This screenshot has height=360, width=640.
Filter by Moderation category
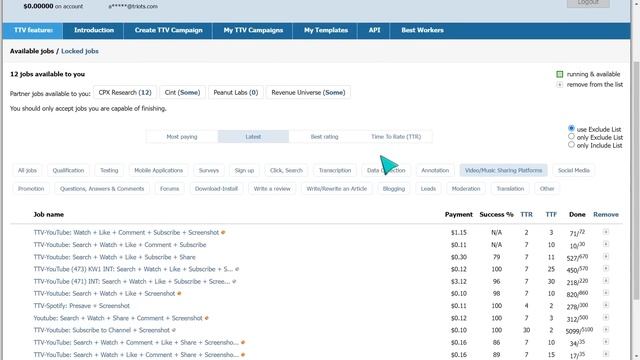tap(466, 189)
